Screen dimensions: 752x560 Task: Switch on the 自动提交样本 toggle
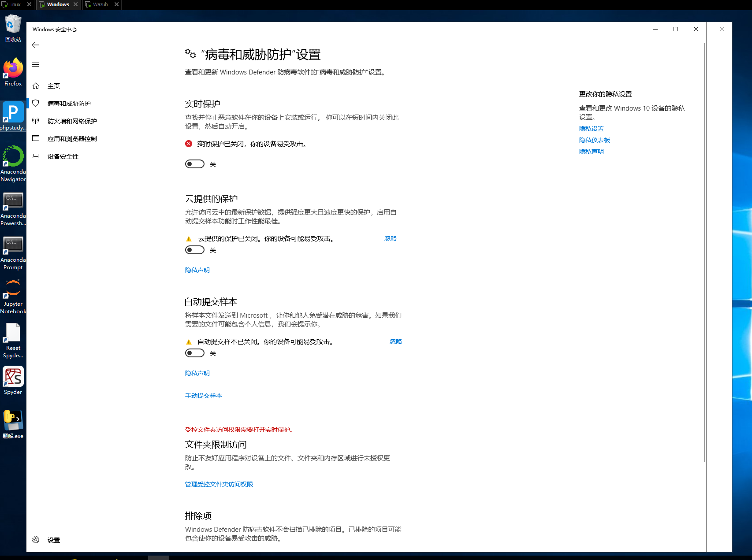[x=195, y=353]
